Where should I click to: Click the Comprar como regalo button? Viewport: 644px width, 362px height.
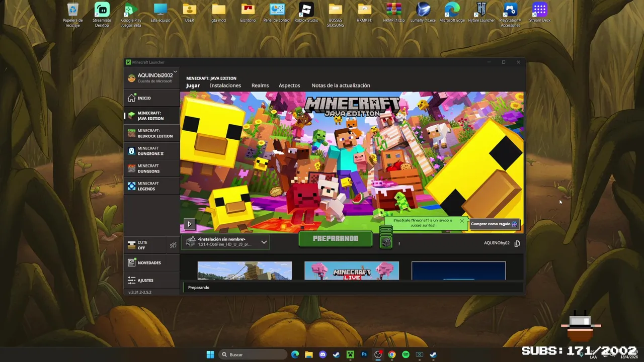pos(494,224)
